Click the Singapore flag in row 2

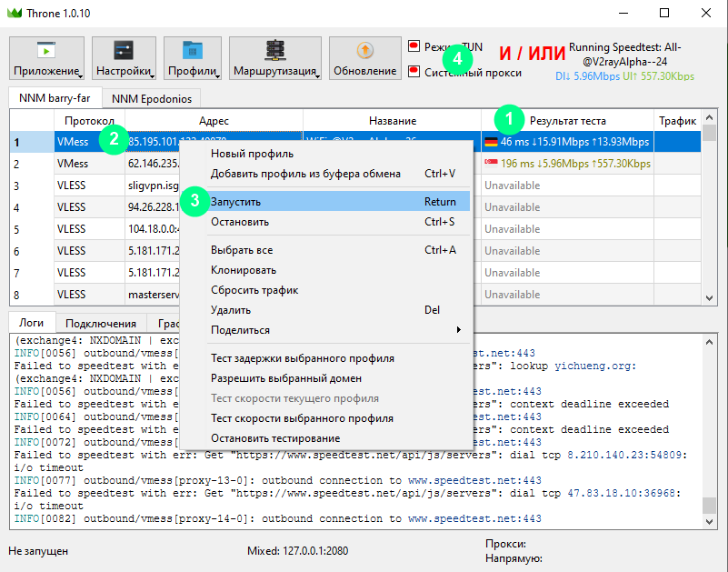click(491, 164)
